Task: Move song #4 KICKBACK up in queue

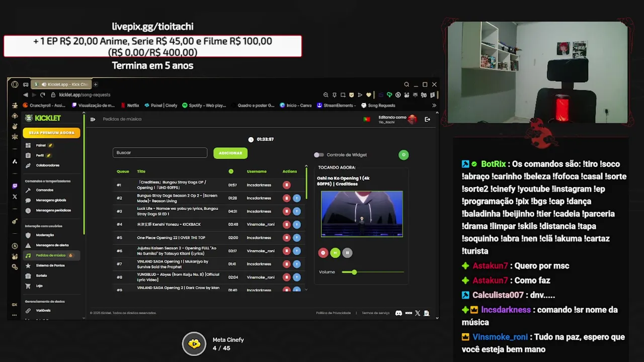Action: click(296, 224)
